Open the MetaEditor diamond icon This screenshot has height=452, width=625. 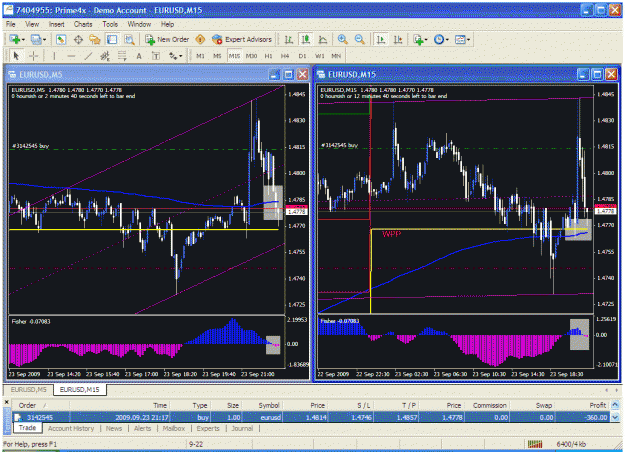[x=200, y=39]
